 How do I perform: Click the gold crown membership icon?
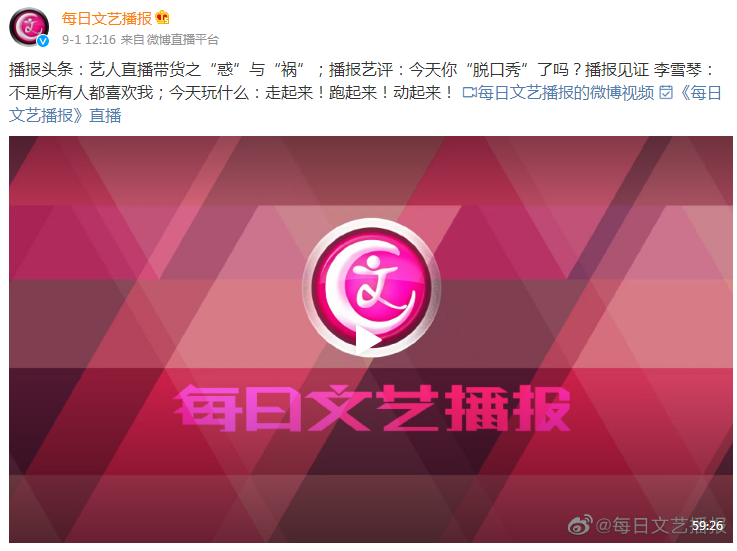163,18
